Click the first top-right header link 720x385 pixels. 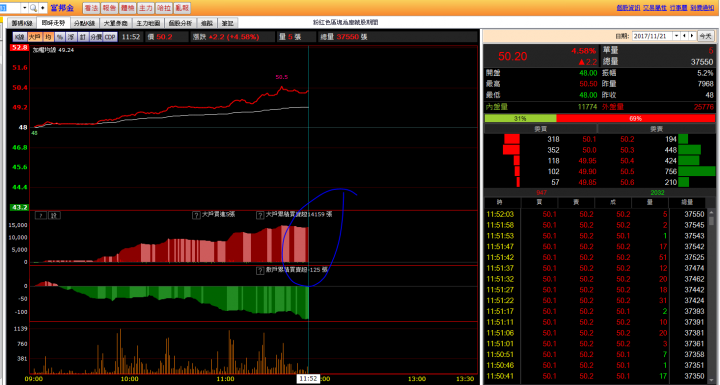coord(628,8)
